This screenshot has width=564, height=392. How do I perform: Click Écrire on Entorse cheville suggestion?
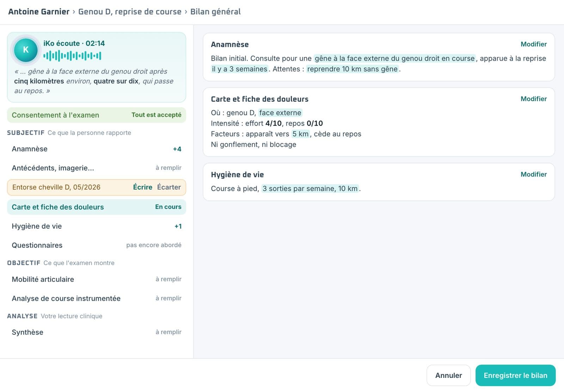click(142, 187)
